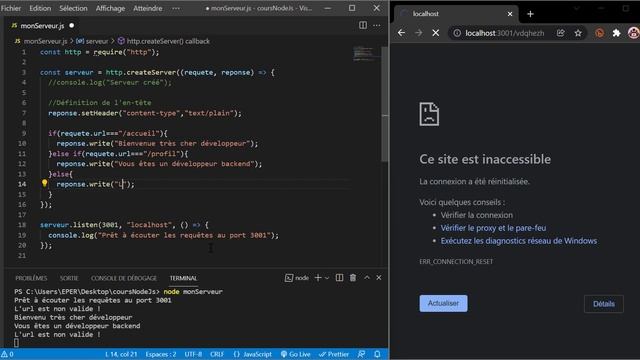Select the localhost browser tab

(x=456, y=14)
